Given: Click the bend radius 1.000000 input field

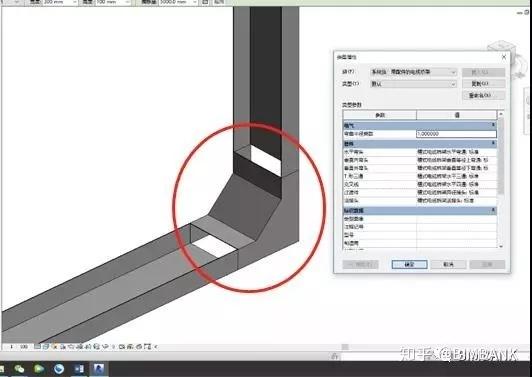Looking at the screenshot, I should (456, 134).
